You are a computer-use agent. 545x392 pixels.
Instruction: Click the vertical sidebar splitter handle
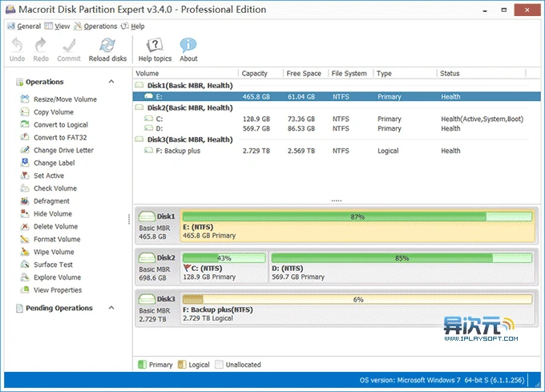129,219
